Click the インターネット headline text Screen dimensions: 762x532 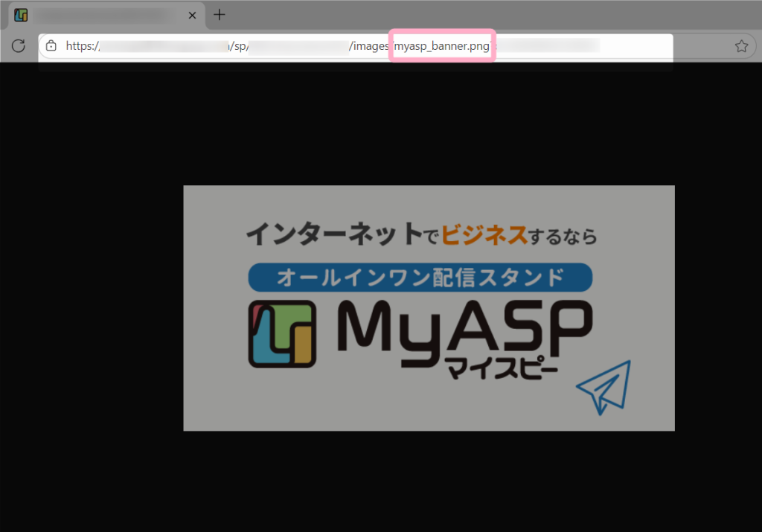click(333, 235)
